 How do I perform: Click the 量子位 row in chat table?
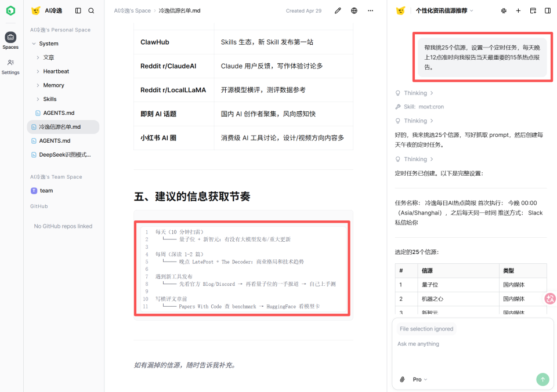471,285
